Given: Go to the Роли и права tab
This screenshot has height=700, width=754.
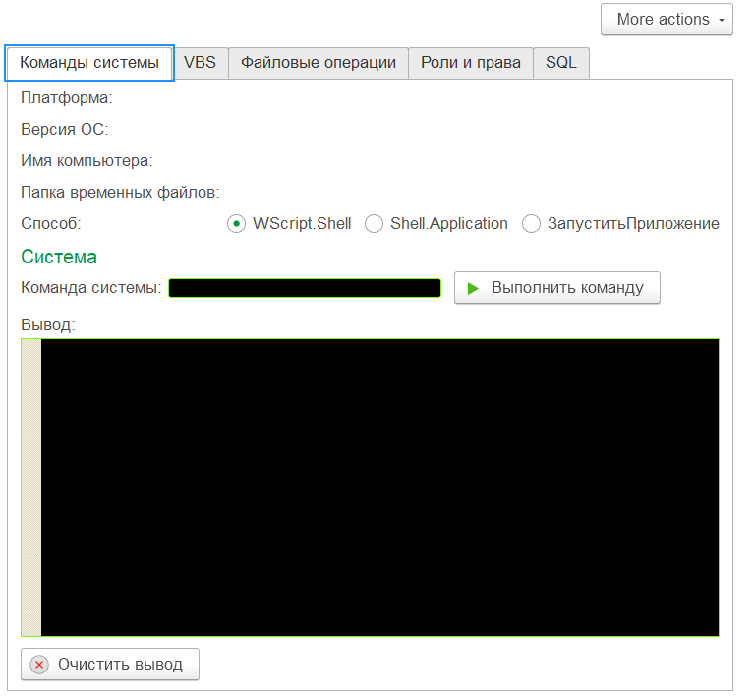Looking at the screenshot, I should (x=470, y=63).
